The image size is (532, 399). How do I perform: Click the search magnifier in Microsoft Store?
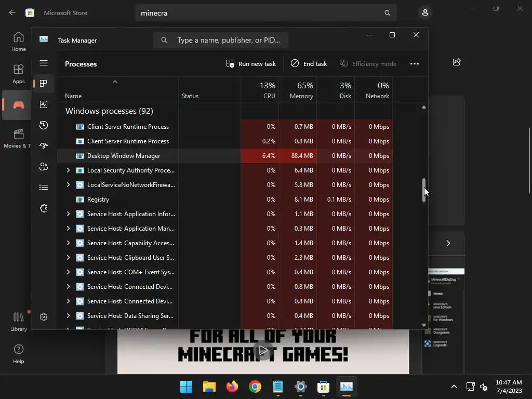tap(387, 13)
